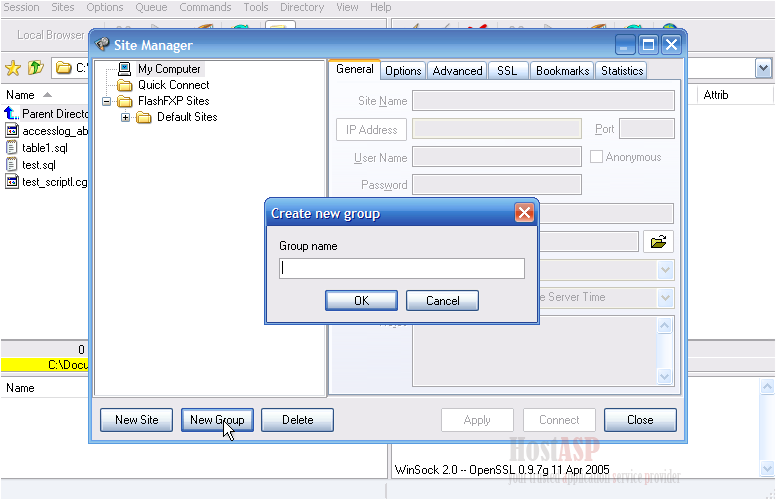Image resolution: width=776 pixels, height=500 pixels.
Task: Open the Queue menu
Action: click(151, 7)
